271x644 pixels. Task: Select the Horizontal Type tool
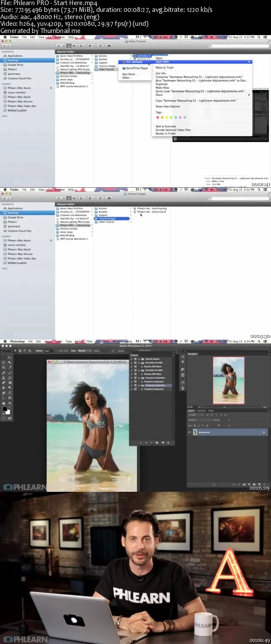pyautogui.click(x=9, y=392)
